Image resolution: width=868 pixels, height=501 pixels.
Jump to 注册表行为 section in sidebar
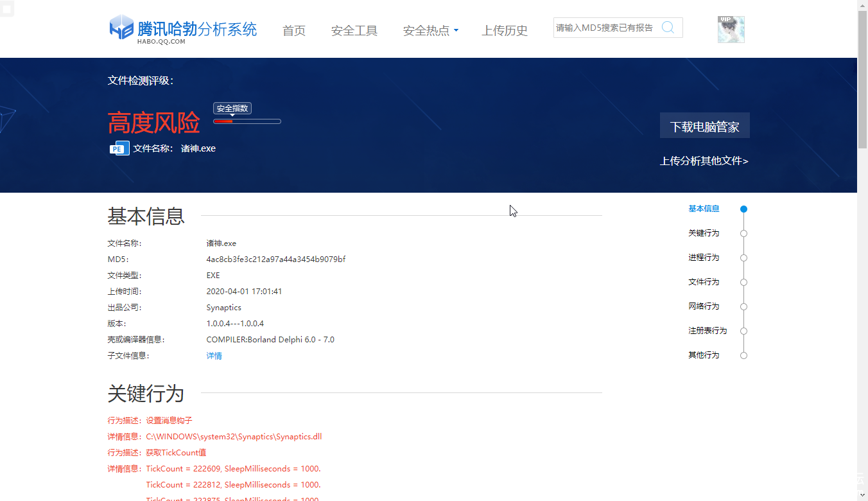pos(707,331)
